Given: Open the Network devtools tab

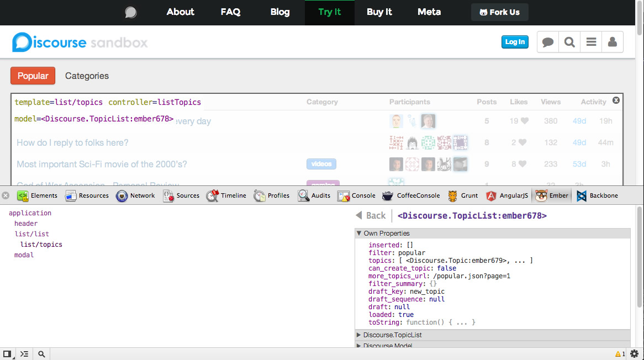Looking at the screenshot, I should coord(136,195).
